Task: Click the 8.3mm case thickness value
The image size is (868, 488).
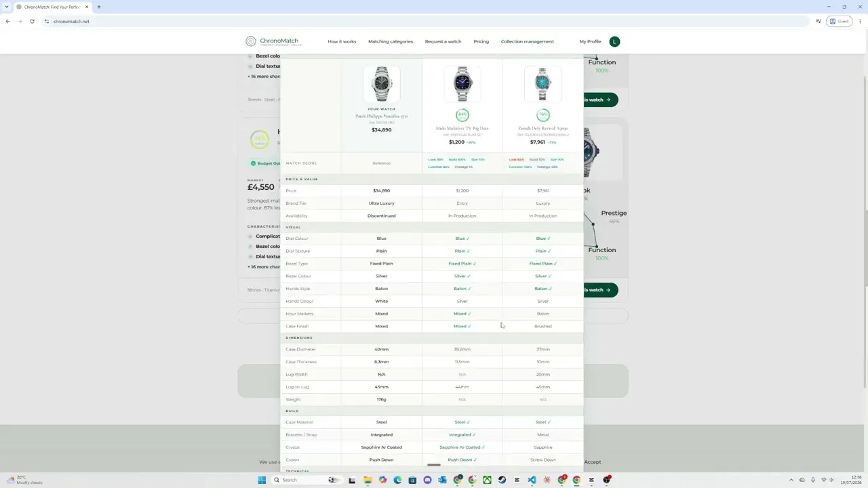Action: 381,362
